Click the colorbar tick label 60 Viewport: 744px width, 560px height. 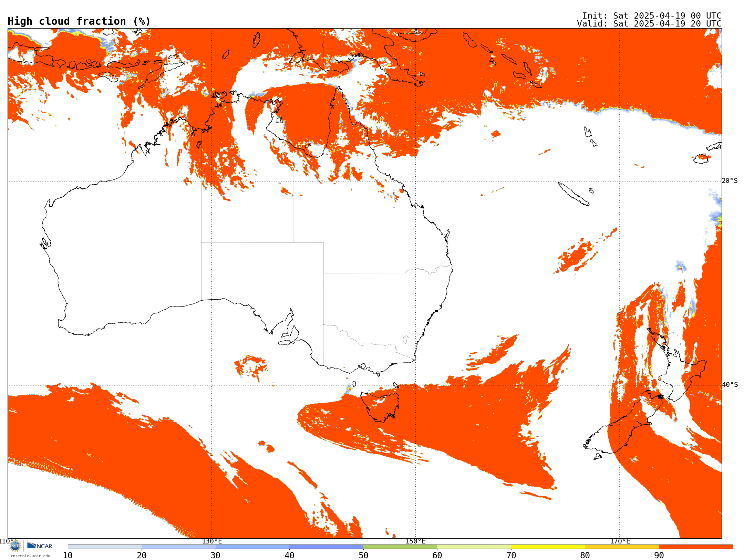[437, 556]
